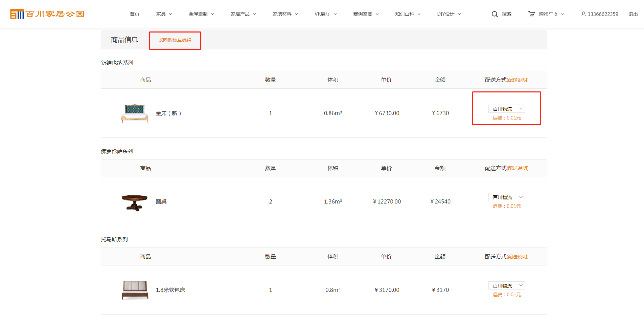This screenshot has height=322, width=644.
Task: Open the VR展厅 menu
Action: 325,14
